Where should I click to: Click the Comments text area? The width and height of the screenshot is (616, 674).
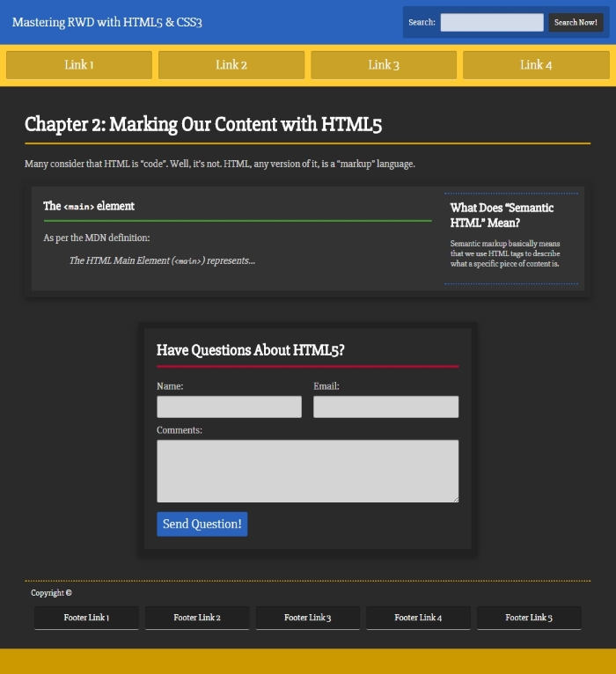click(308, 471)
